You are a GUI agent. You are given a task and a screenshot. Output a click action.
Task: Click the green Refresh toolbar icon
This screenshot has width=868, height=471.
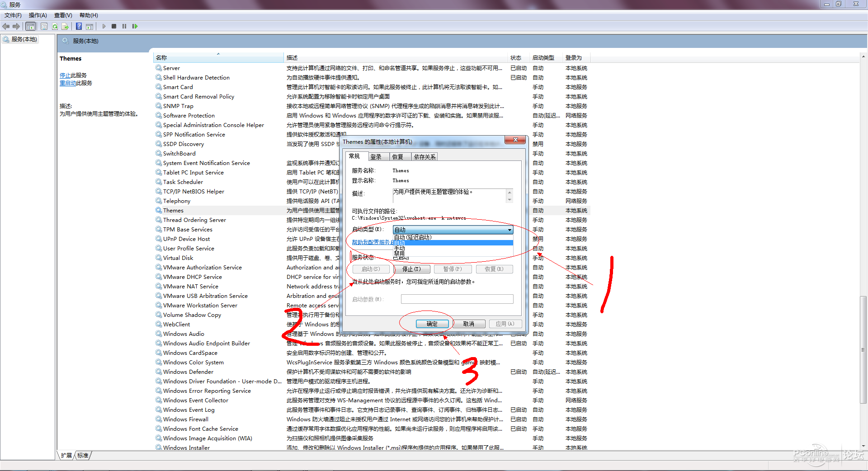tap(55, 26)
